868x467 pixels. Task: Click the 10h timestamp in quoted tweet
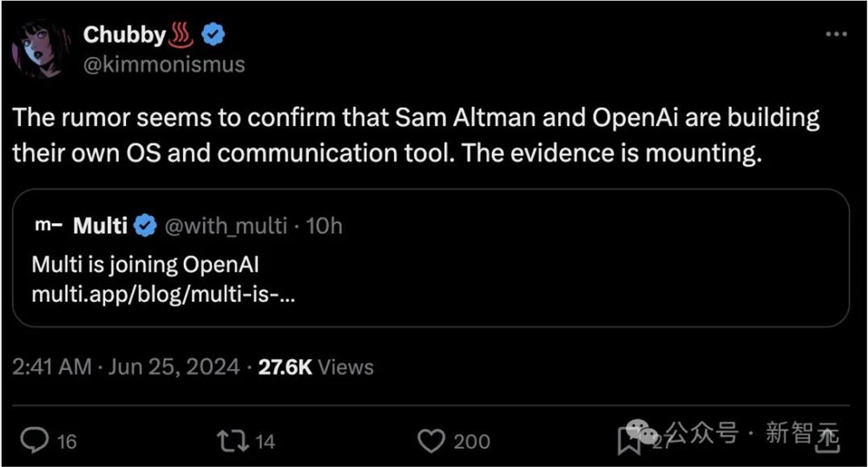tap(325, 227)
